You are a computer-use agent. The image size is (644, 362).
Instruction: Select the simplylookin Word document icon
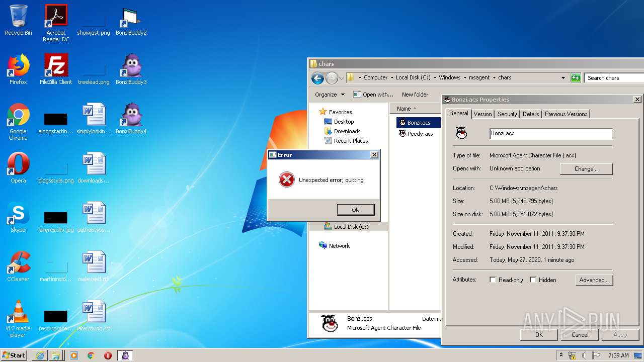[x=94, y=119]
